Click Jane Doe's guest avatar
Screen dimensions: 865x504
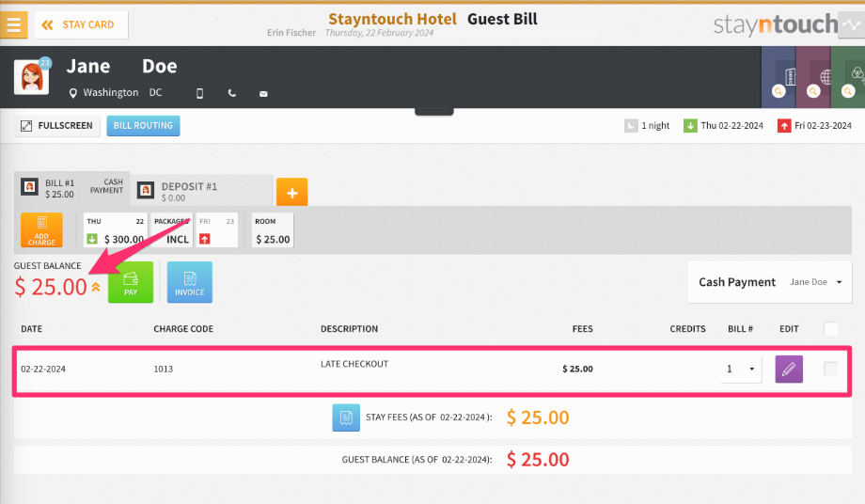tap(31, 77)
